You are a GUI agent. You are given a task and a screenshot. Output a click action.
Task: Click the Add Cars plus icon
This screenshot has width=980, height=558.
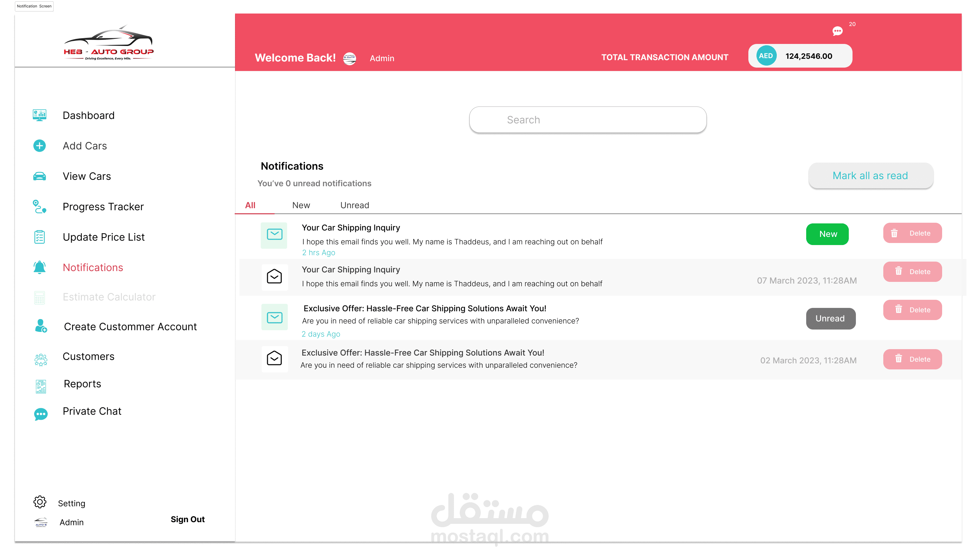click(x=40, y=146)
